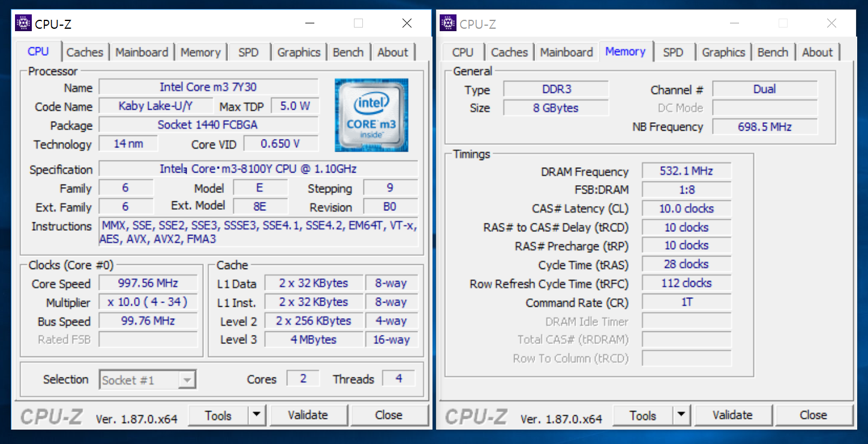Open Graphics tab in left CPU-Z window
The width and height of the screenshot is (868, 444).
pyautogui.click(x=298, y=52)
